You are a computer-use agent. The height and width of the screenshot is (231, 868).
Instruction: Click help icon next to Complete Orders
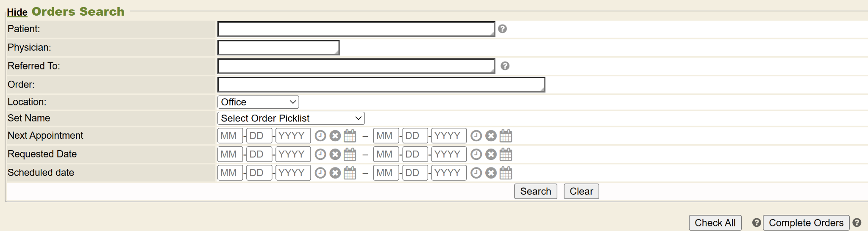857,223
